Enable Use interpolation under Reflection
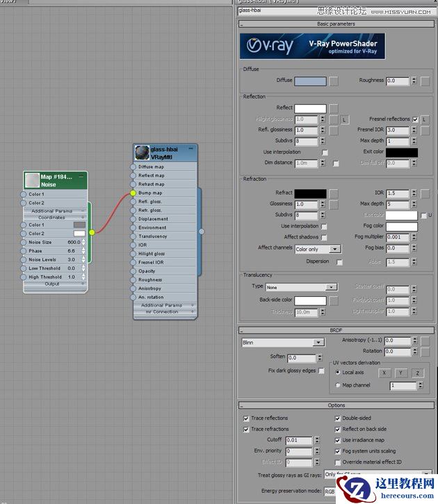The width and height of the screenshot is (438, 504). (325, 152)
